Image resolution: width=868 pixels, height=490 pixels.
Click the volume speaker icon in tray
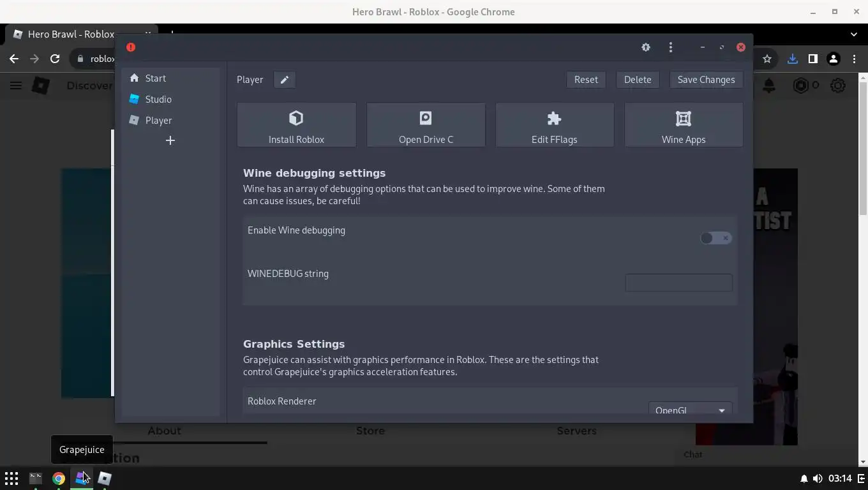click(818, 479)
